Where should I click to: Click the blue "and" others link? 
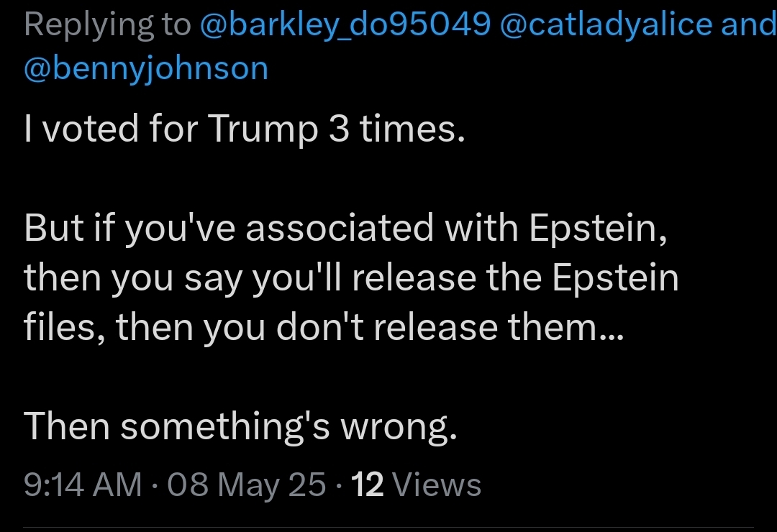pyautogui.click(x=749, y=24)
